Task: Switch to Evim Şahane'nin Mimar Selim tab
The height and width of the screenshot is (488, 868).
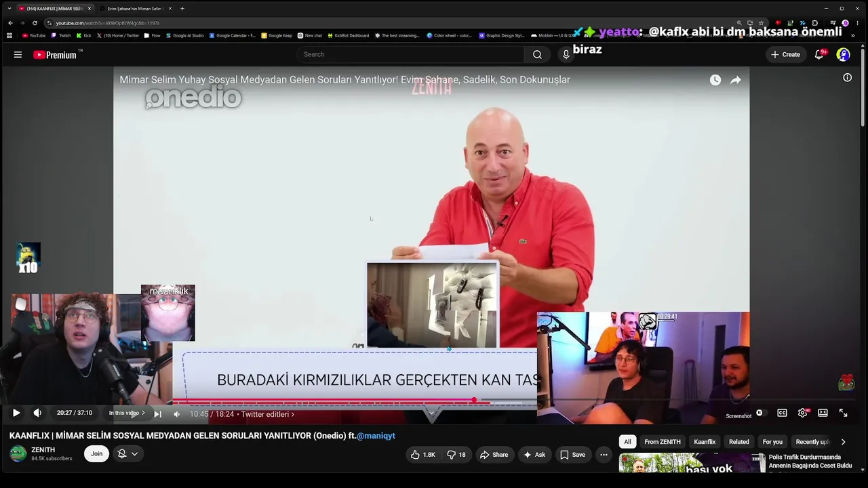Action: pos(135,9)
